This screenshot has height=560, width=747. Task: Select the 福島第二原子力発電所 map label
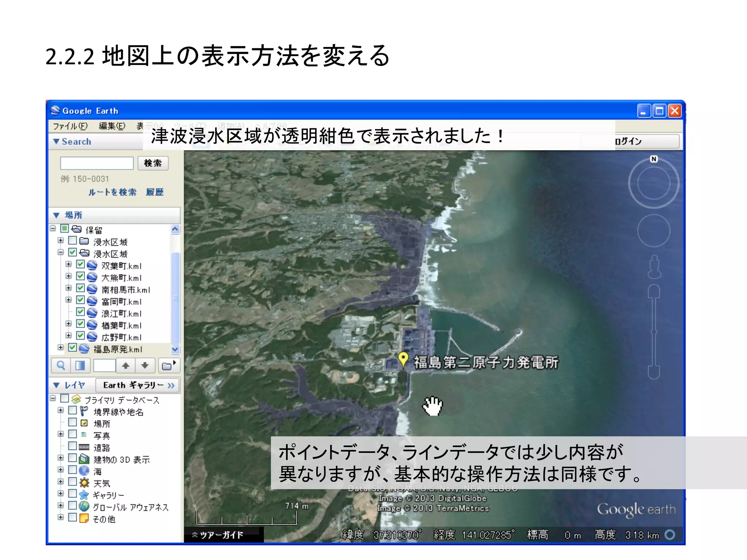[x=486, y=362]
